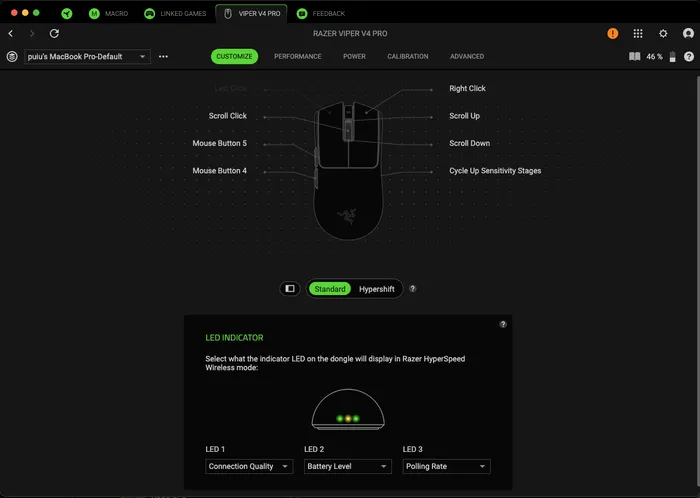700x498 pixels.
Task: Select the Mouse Button 5 assignment
Action: 220,143
